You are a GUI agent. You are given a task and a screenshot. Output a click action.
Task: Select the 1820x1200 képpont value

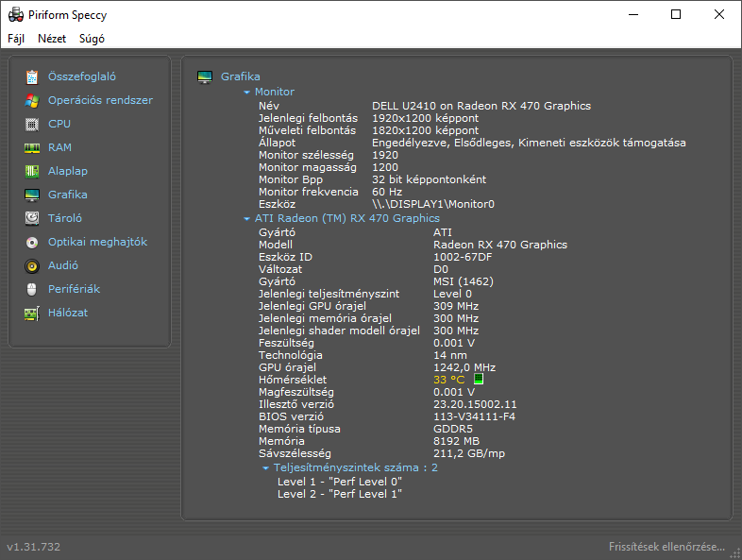coord(425,130)
